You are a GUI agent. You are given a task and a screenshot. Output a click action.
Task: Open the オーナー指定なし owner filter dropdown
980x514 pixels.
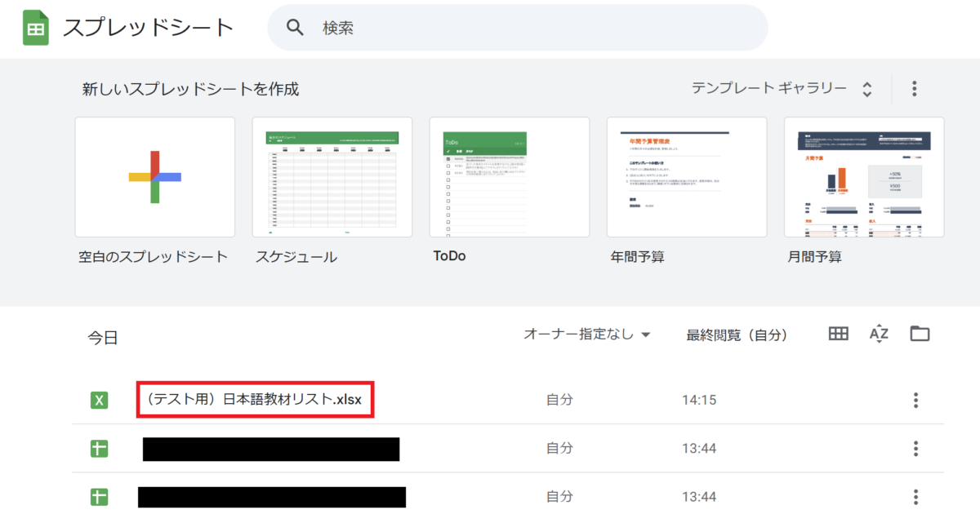[x=586, y=335]
